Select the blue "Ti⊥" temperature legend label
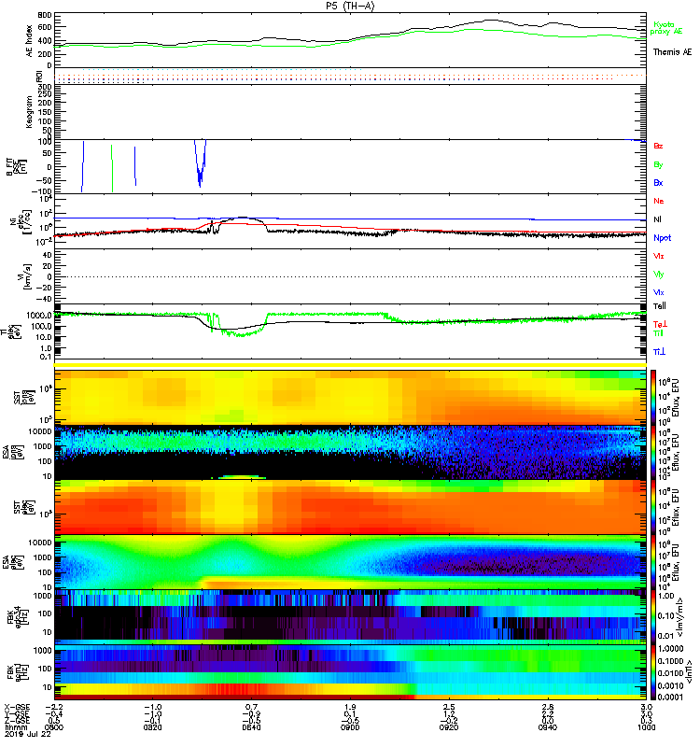Screen dimensions: 700x747 [x=659, y=352]
